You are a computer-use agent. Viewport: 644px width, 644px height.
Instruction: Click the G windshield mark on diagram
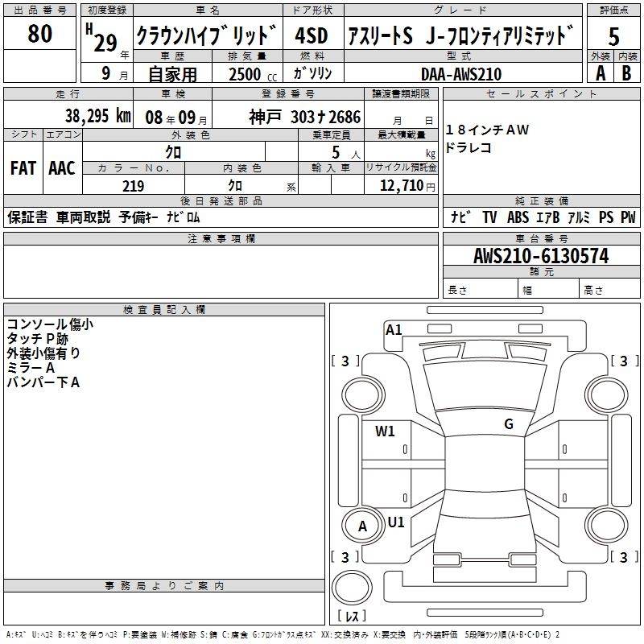click(509, 424)
